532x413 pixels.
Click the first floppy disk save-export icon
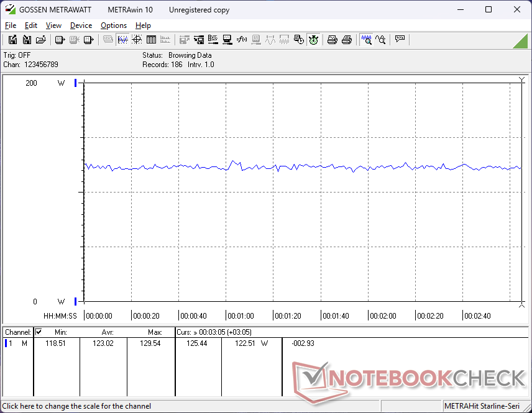tap(12, 40)
